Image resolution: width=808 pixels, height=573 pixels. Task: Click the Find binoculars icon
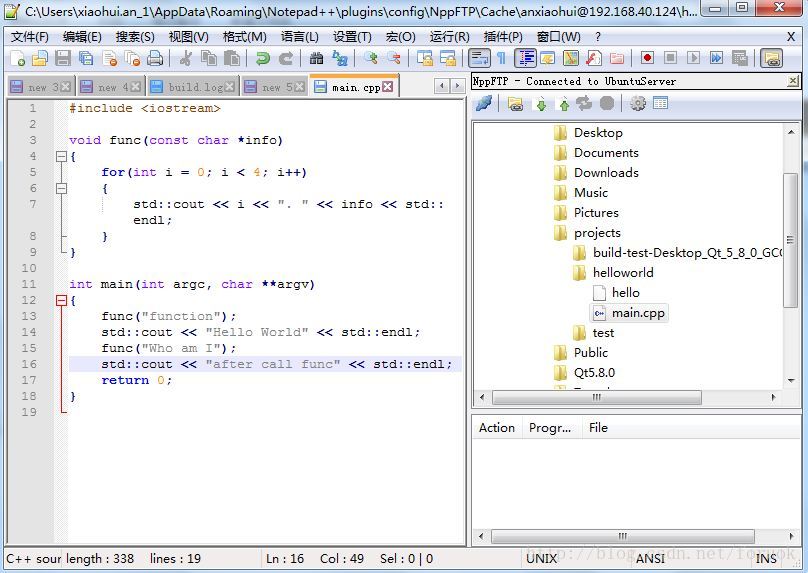click(x=316, y=59)
